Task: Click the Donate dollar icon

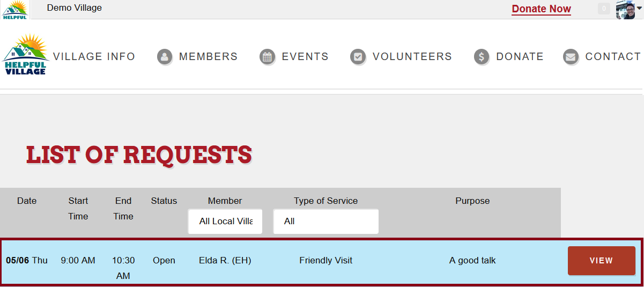Action: (x=482, y=56)
